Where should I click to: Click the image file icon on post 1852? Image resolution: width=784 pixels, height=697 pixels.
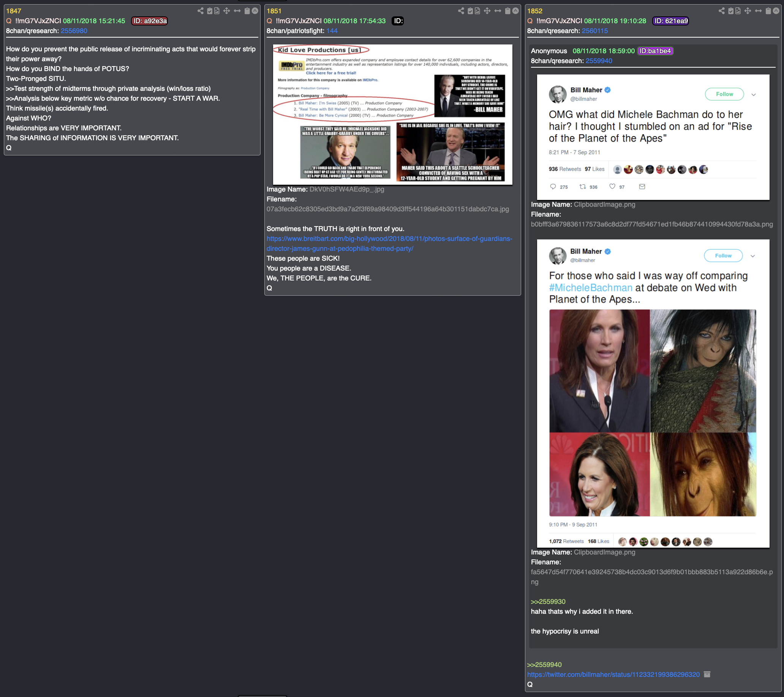738,11
